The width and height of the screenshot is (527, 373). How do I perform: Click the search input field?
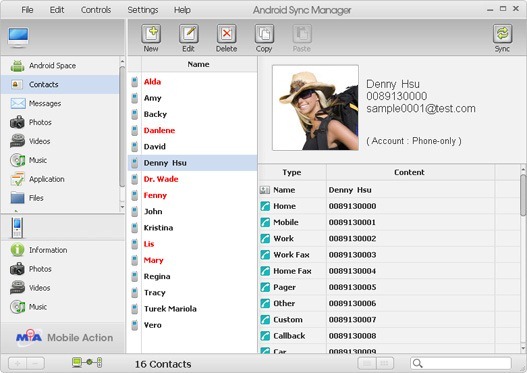point(461,363)
